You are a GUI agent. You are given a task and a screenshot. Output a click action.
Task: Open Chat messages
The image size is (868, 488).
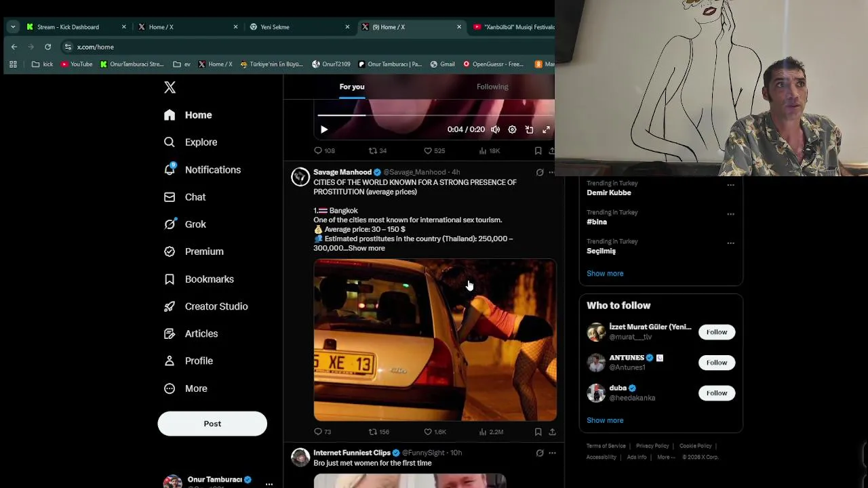[x=184, y=197]
